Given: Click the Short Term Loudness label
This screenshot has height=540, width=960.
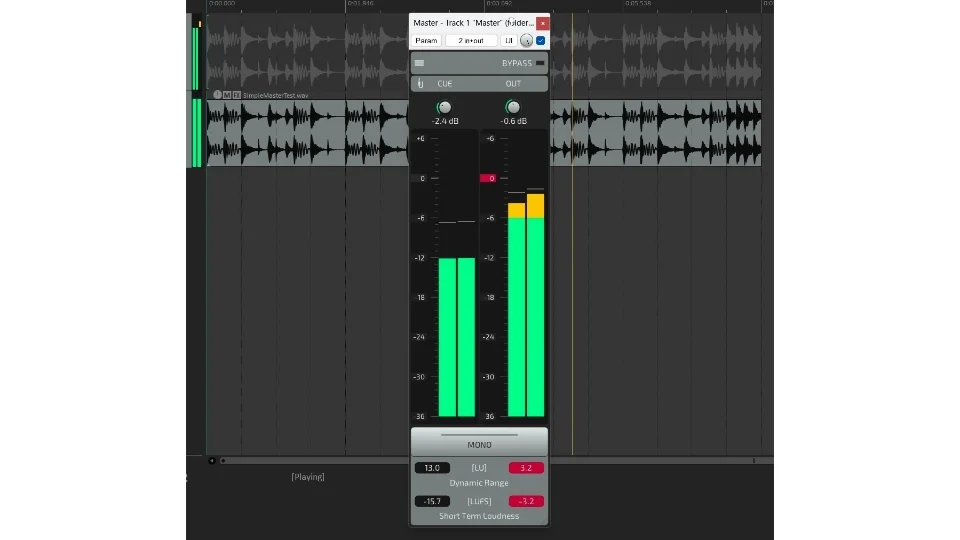Looking at the screenshot, I should click(x=479, y=516).
